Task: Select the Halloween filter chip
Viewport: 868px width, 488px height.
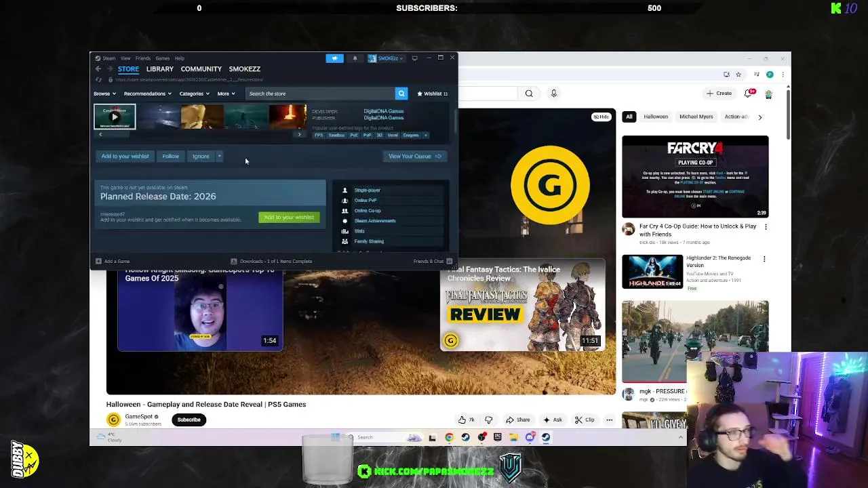Action: pos(656,117)
